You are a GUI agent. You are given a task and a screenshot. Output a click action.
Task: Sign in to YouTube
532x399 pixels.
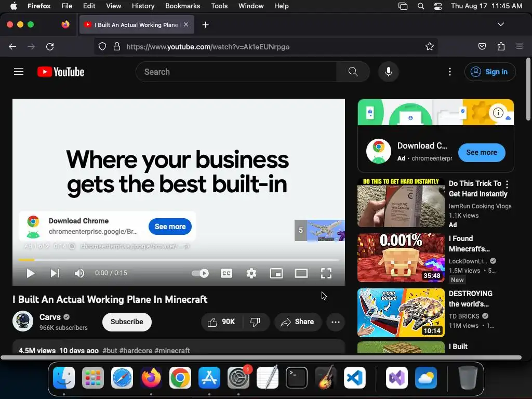(x=490, y=72)
